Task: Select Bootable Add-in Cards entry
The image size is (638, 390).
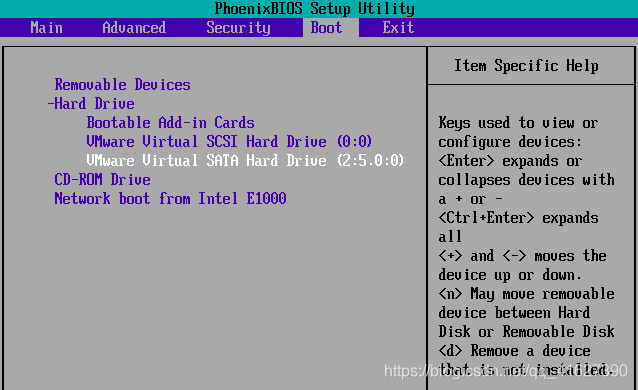Action: point(170,123)
